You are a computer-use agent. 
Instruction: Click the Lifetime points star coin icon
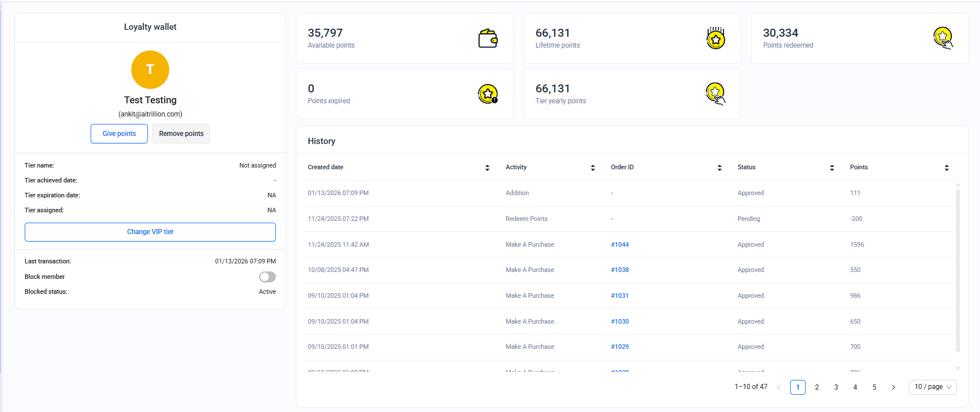coord(715,38)
